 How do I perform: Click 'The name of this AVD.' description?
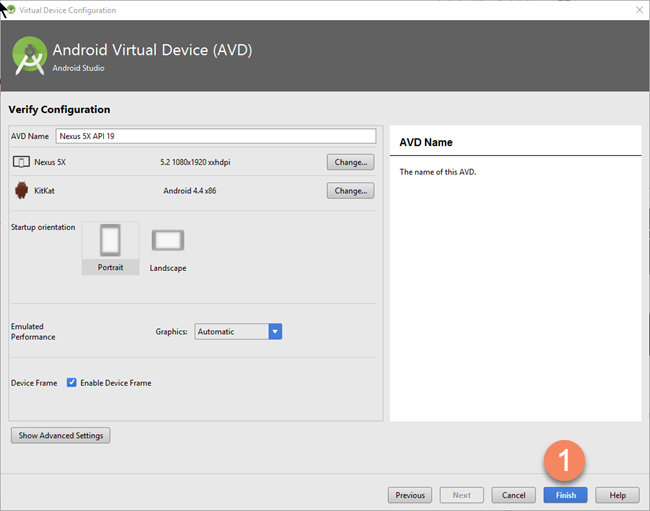pos(438,172)
